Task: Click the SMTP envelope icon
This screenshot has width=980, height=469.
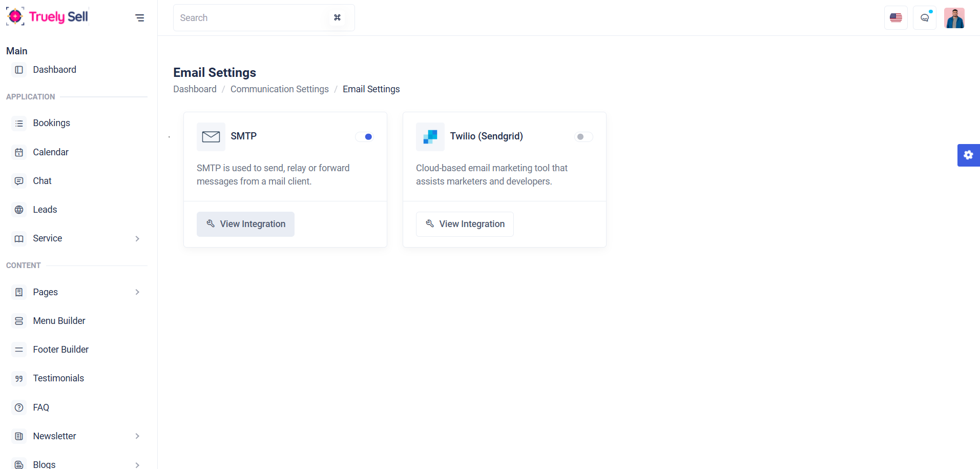Action: (x=211, y=137)
